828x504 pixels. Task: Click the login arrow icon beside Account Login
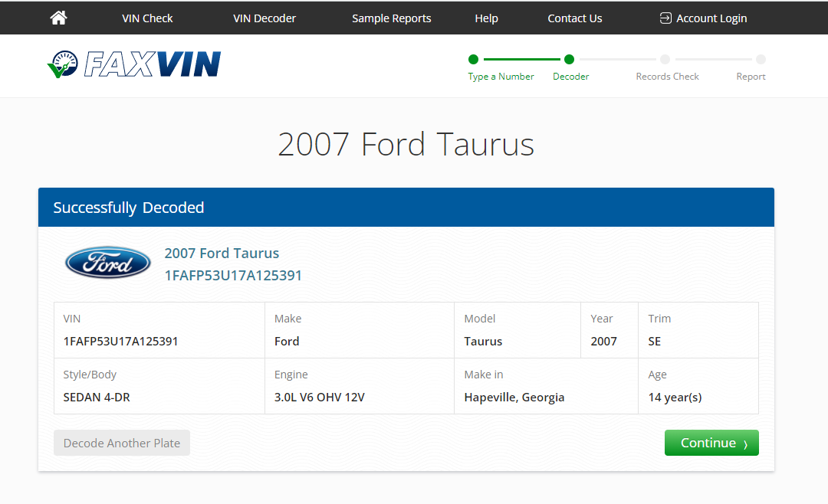point(665,18)
